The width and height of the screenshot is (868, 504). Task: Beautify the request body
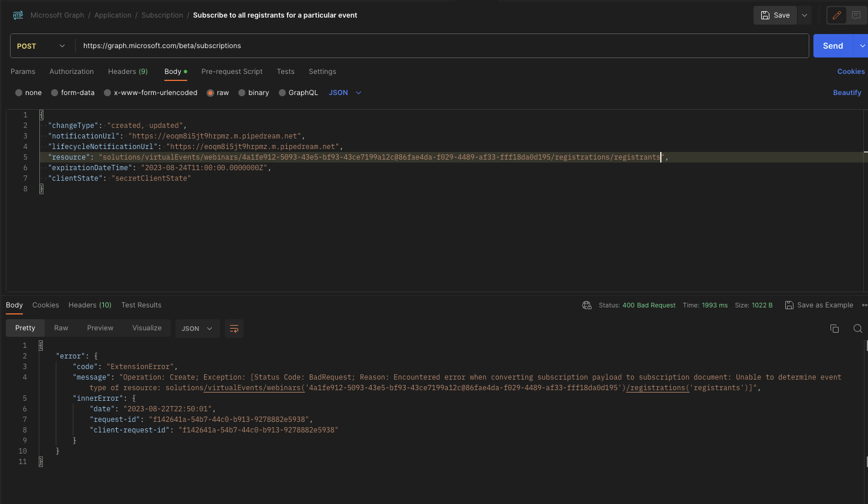click(847, 93)
